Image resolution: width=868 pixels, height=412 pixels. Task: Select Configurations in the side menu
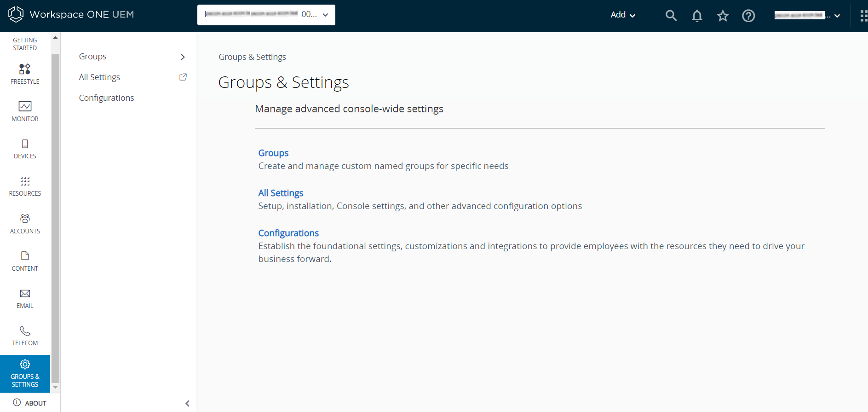pos(106,98)
